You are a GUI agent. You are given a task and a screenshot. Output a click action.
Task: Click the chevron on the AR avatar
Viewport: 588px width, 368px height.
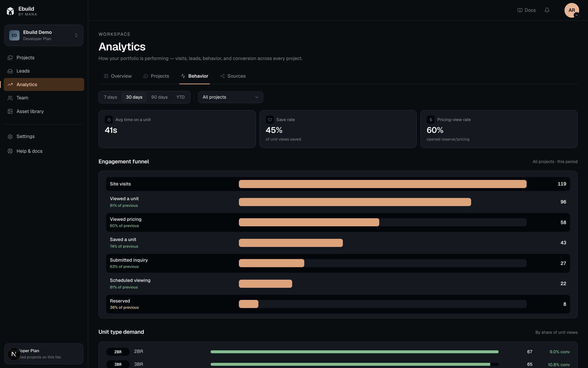point(576,15)
